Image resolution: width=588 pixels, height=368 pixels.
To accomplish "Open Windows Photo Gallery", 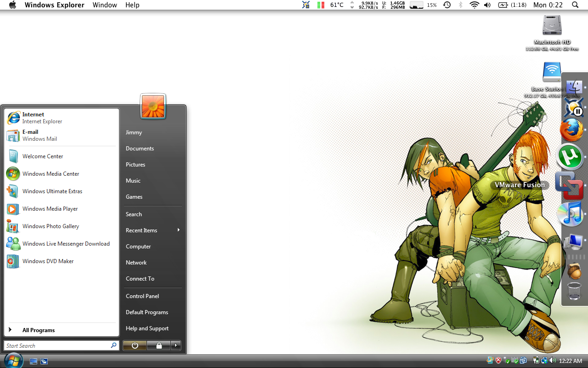I will [62, 226].
